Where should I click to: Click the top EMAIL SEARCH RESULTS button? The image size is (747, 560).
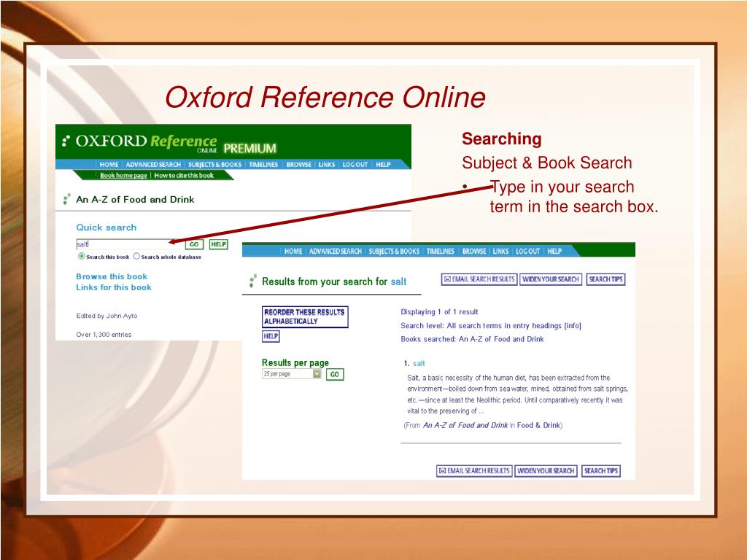pos(479,279)
